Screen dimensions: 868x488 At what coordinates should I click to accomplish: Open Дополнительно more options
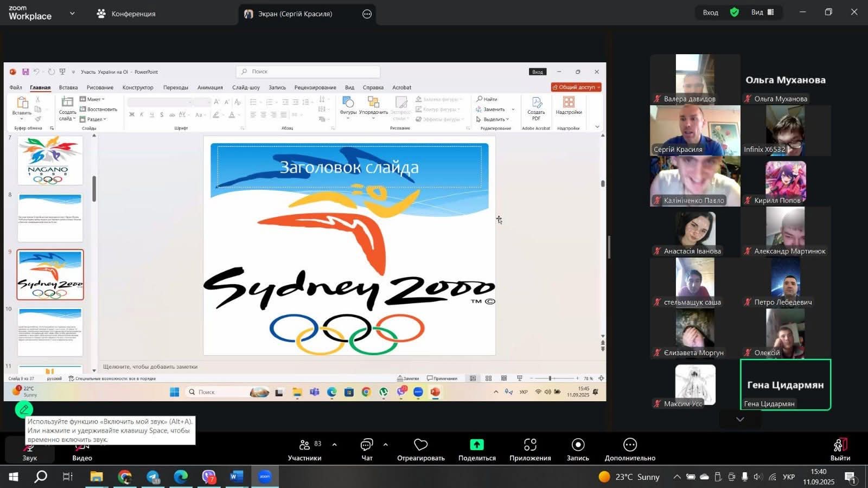pyautogui.click(x=630, y=450)
